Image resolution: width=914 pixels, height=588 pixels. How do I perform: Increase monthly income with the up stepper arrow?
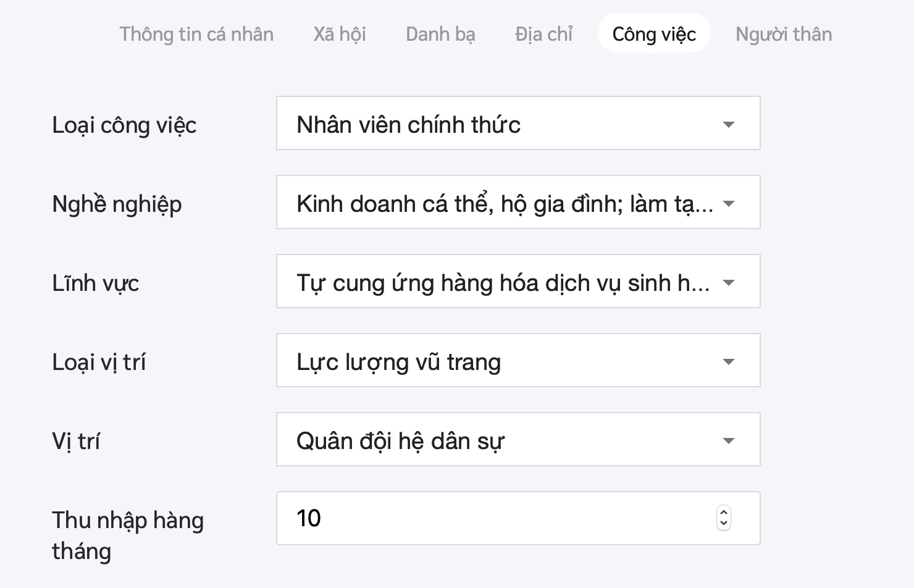pos(724,513)
